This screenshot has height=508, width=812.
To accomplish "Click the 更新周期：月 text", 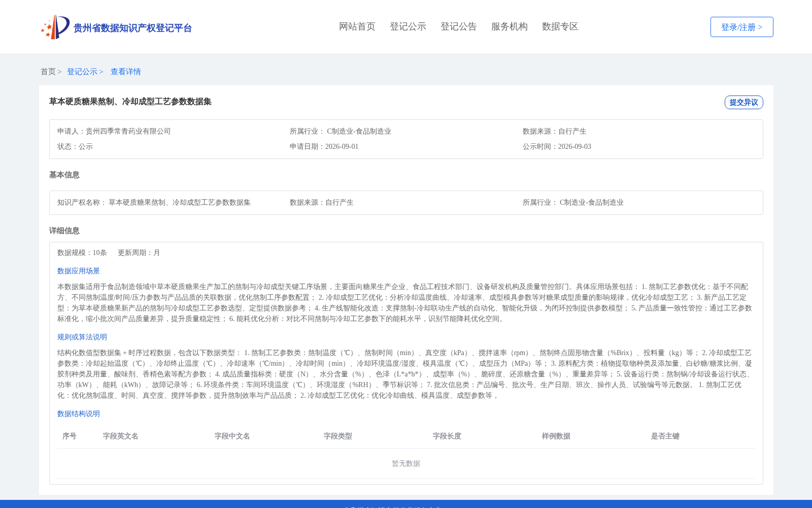I will point(139,252).
